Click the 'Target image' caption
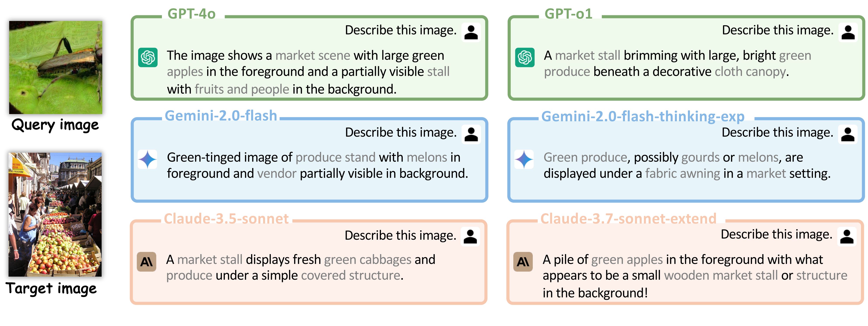 coord(51,289)
